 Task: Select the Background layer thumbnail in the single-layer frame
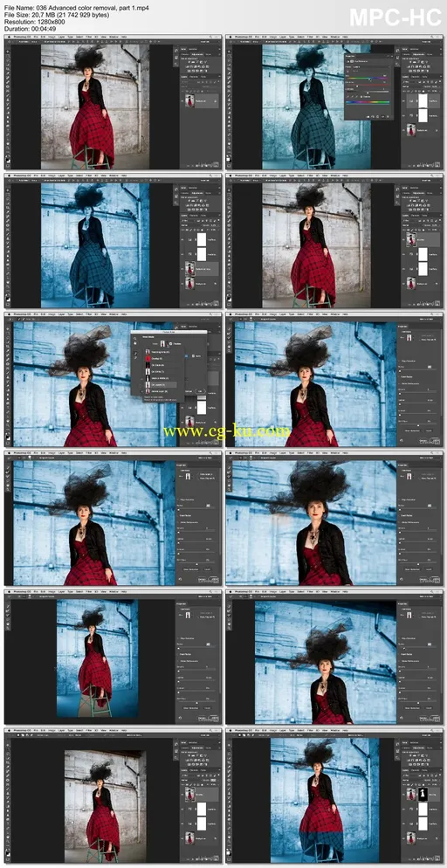point(189,100)
